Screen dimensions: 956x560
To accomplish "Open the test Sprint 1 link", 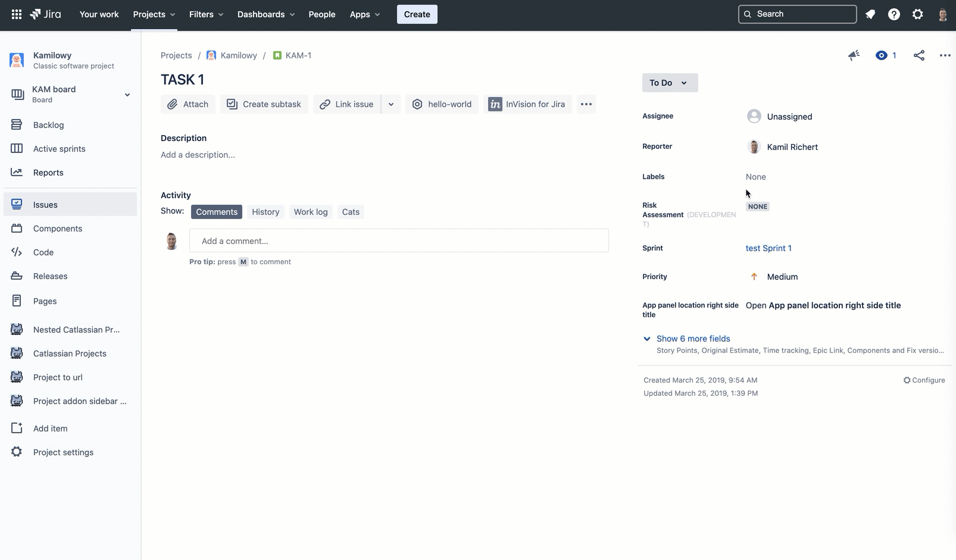I will click(768, 248).
